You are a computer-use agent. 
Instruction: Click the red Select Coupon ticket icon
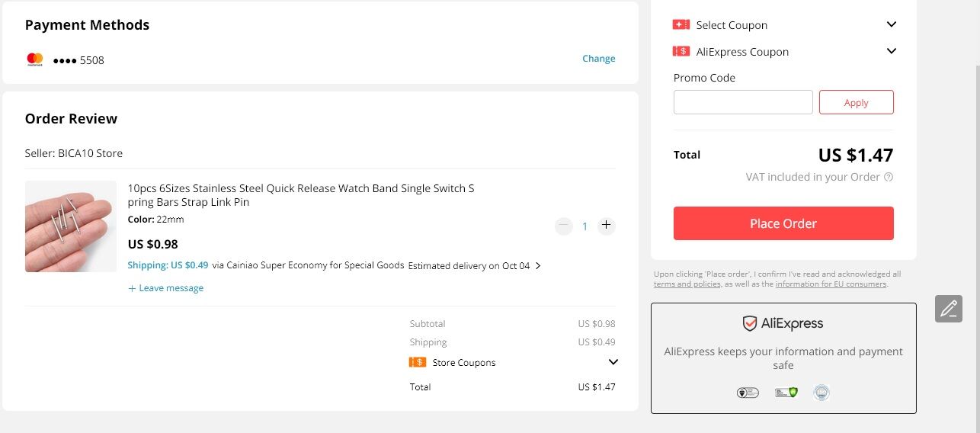tap(681, 24)
